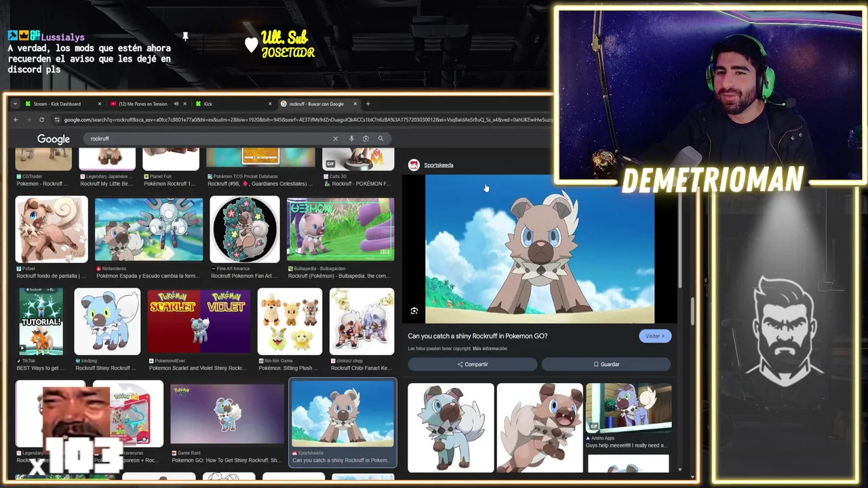The image size is (868, 488).
Task: Click 'Pokémon Rockruff 1...' Planet Fun caption
Action: click(x=170, y=184)
